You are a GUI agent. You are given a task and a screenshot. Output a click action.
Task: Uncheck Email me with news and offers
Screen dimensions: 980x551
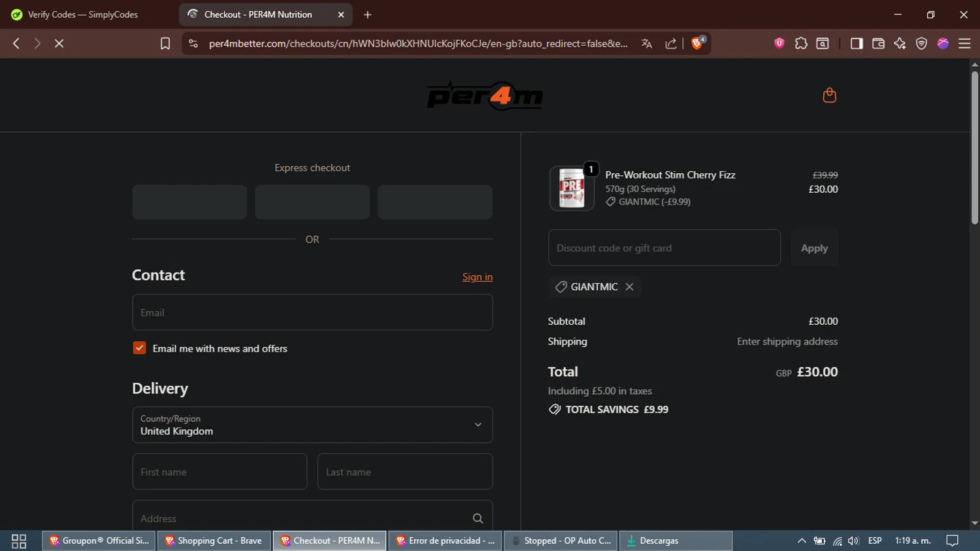(139, 348)
